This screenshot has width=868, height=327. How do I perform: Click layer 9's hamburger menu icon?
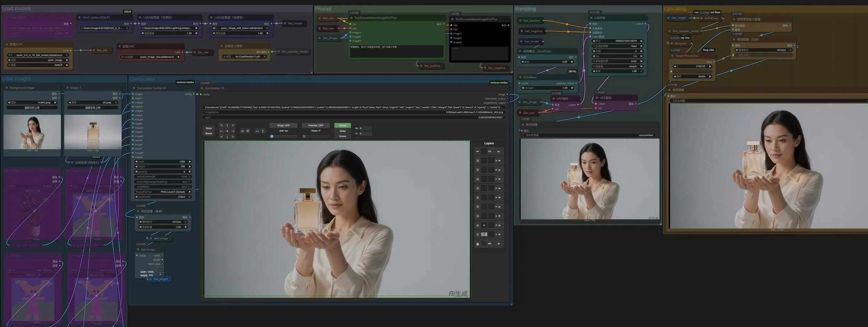[478, 161]
